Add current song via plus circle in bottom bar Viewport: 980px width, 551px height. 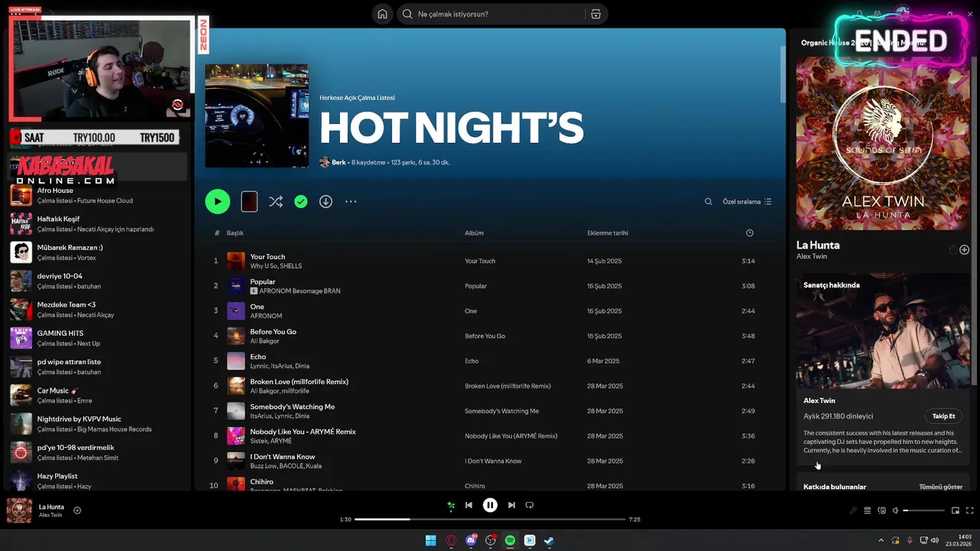[x=77, y=510]
